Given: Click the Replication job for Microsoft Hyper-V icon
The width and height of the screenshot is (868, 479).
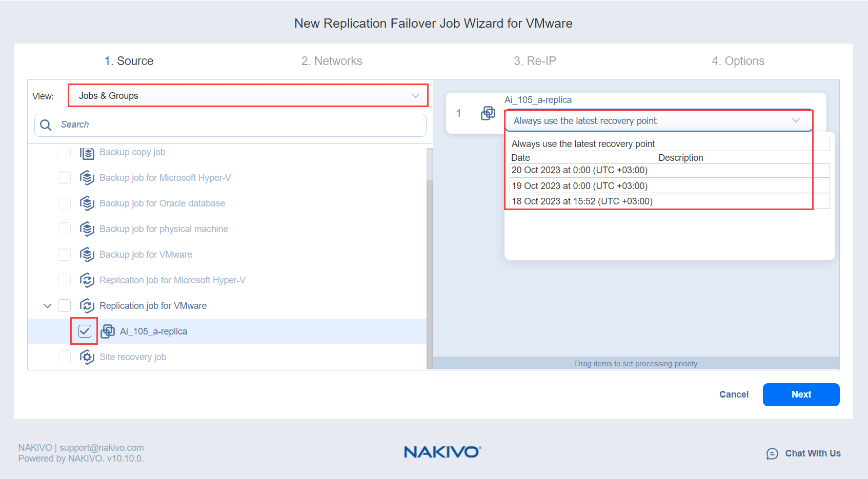Looking at the screenshot, I should pos(87,280).
